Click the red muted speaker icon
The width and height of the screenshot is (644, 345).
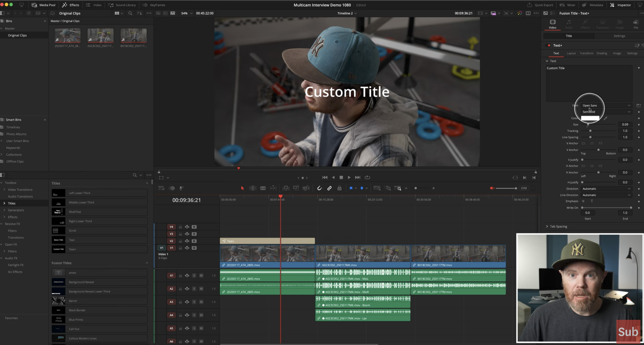(x=492, y=188)
